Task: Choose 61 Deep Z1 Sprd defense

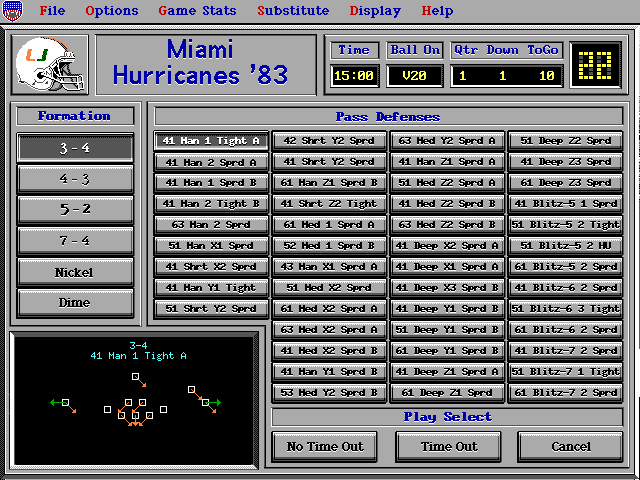Action: [447, 393]
